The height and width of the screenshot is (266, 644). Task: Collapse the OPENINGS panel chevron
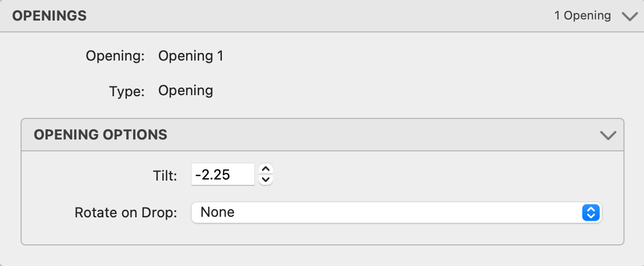629,16
